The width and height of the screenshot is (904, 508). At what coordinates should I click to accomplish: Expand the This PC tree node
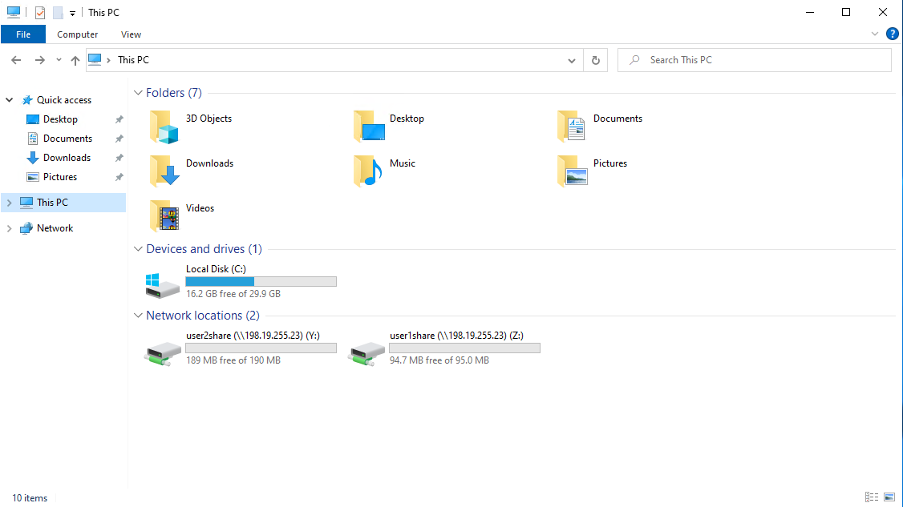(x=9, y=202)
